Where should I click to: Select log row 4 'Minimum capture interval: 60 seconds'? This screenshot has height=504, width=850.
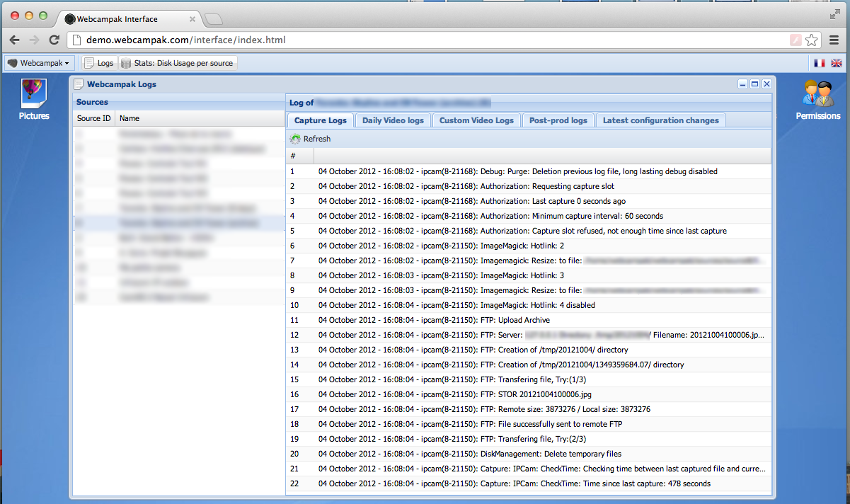click(529, 216)
